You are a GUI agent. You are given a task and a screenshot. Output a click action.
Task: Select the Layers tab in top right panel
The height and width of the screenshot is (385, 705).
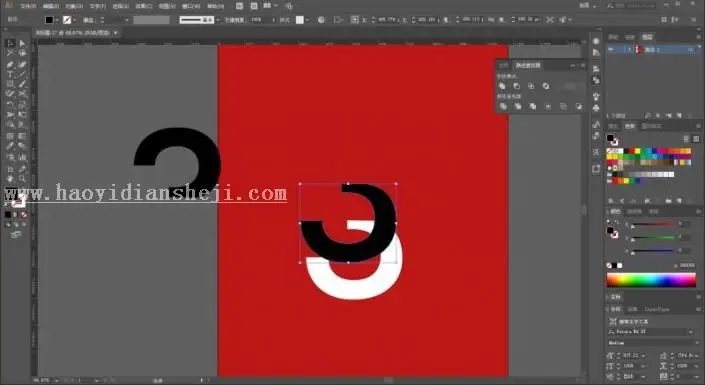[647, 37]
